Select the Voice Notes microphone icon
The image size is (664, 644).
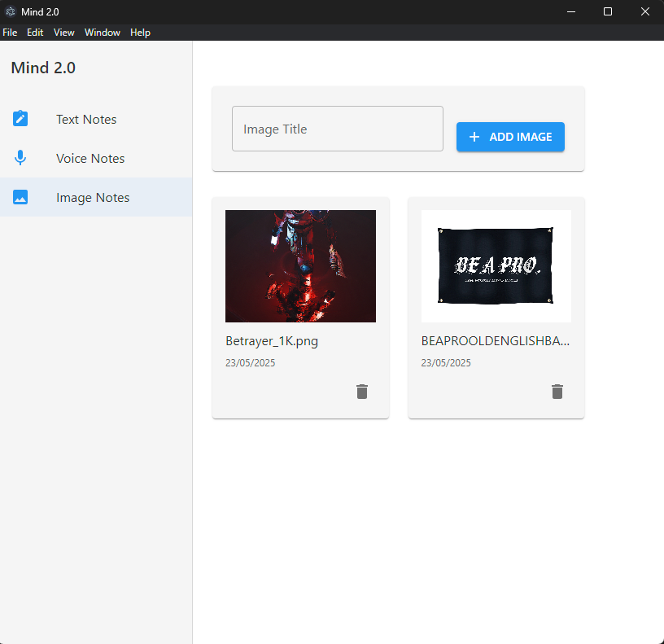[x=20, y=158]
